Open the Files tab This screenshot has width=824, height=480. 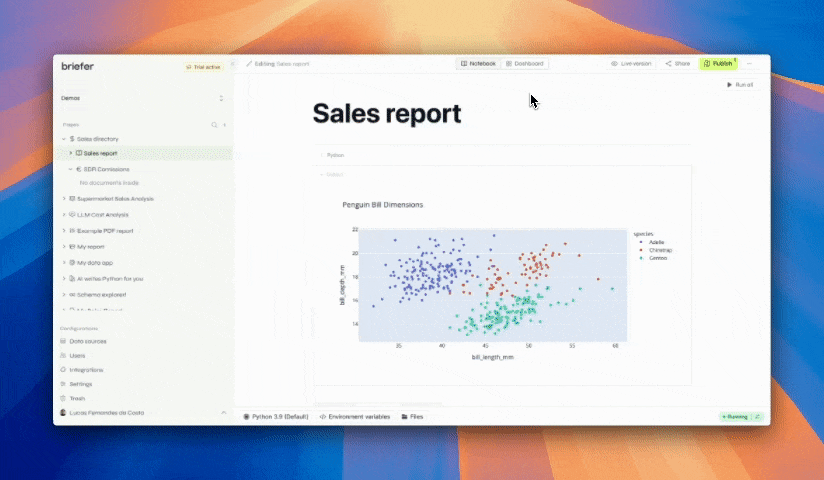(413, 416)
